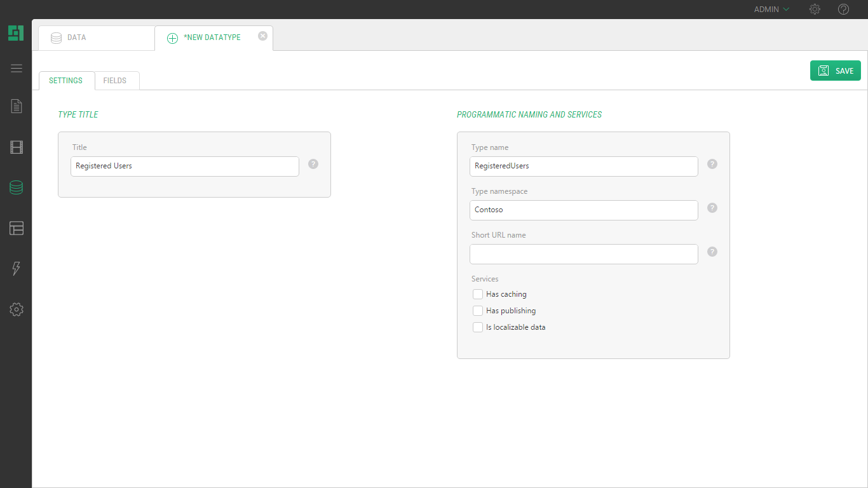Open the System gear icon in sidebar
Image resolution: width=868 pixels, height=488 pixels.
(17, 309)
